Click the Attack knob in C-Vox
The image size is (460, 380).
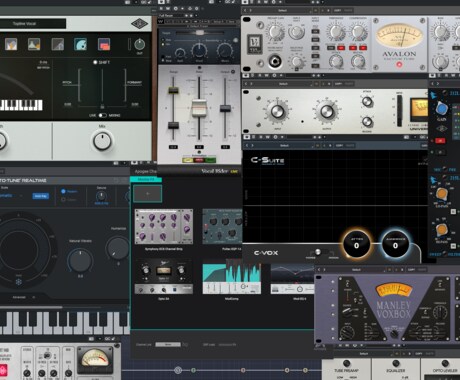click(x=356, y=245)
